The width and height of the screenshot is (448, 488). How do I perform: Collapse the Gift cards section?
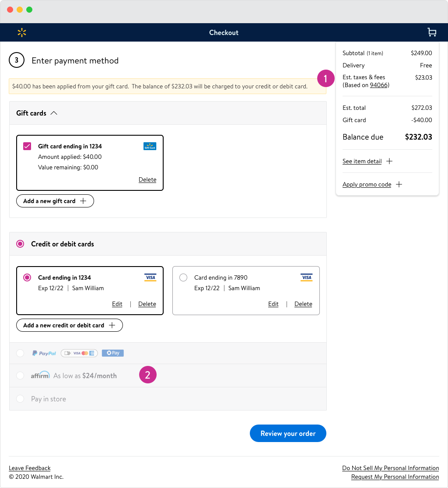(54, 113)
